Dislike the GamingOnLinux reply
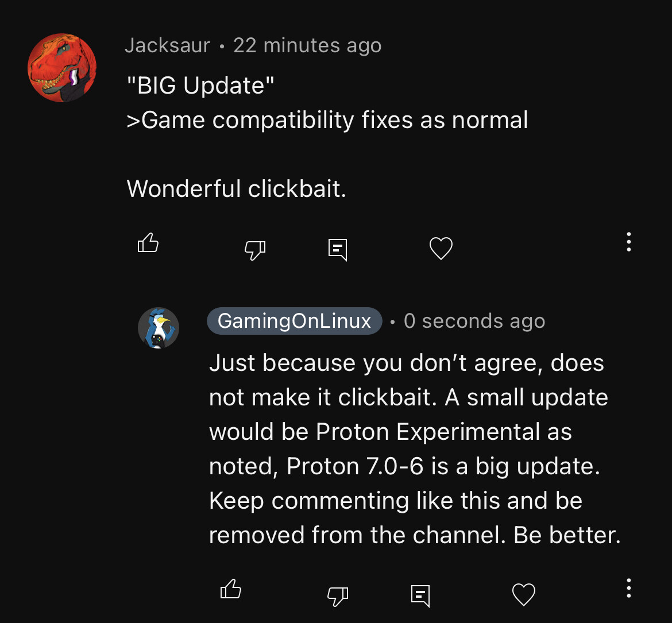This screenshot has width=672, height=623. 338,595
